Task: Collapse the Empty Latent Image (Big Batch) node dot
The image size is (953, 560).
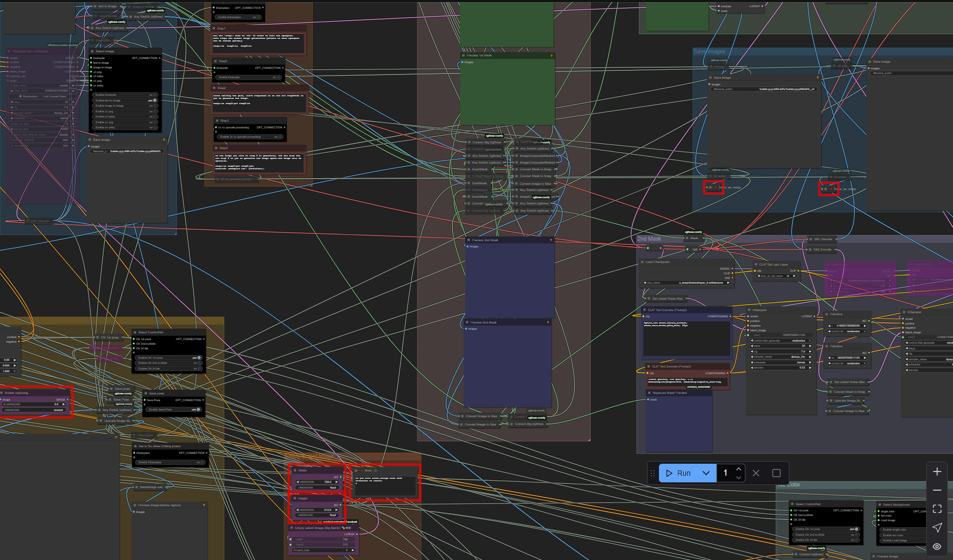Action: [x=291, y=528]
